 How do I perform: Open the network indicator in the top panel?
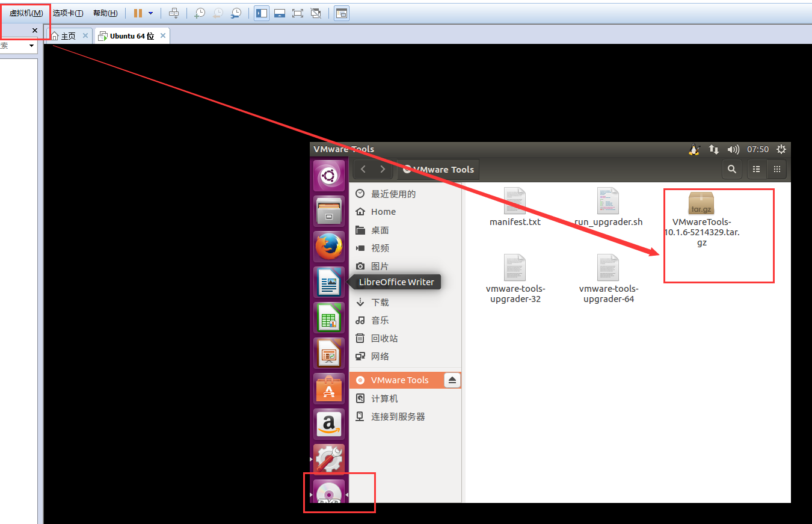[714, 149]
